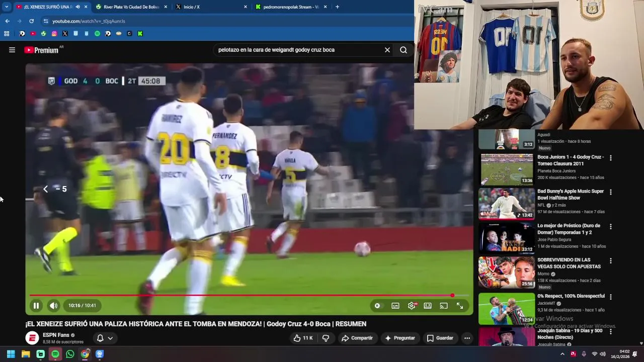
Task: Toggle subtitles in the video player
Action: (x=395, y=306)
